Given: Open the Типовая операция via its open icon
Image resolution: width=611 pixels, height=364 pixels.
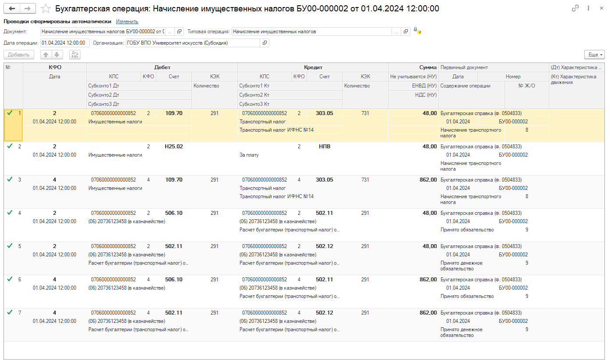Looking at the screenshot, I should click(406, 31).
